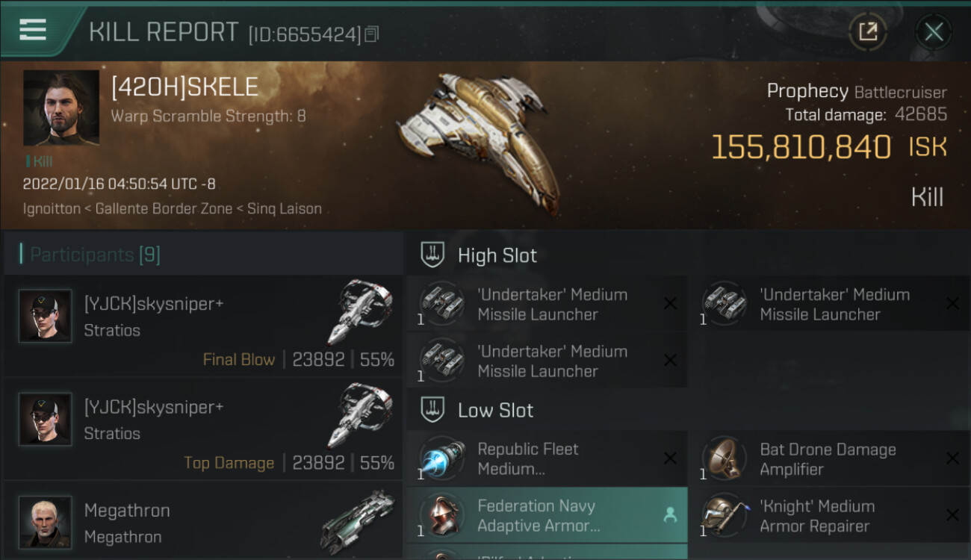Click the Republic Fleet Medium module icon
The height and width of the screenshot is (560, 971).
(x=442, y=458)
